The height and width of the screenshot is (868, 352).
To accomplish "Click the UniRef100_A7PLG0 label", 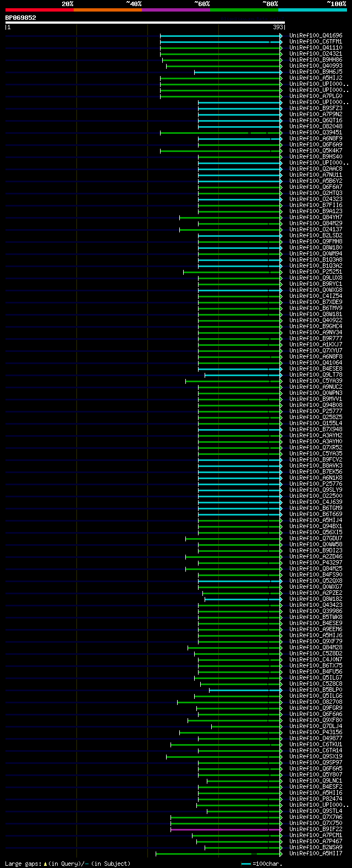I will point(316,96).
